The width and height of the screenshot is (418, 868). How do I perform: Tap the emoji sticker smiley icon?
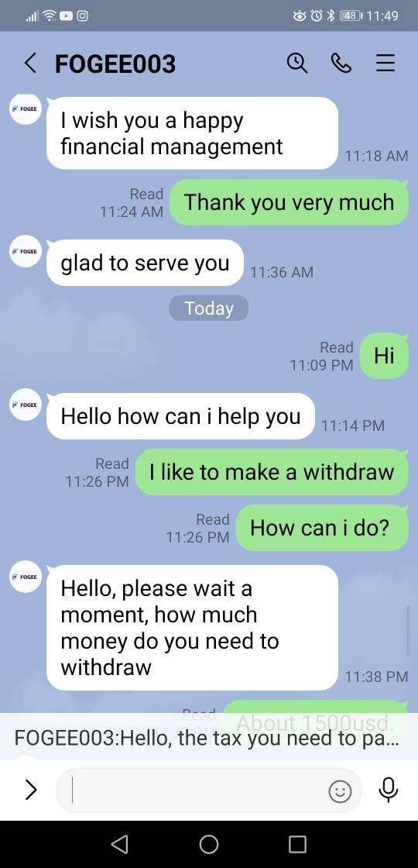coord(340,791)
